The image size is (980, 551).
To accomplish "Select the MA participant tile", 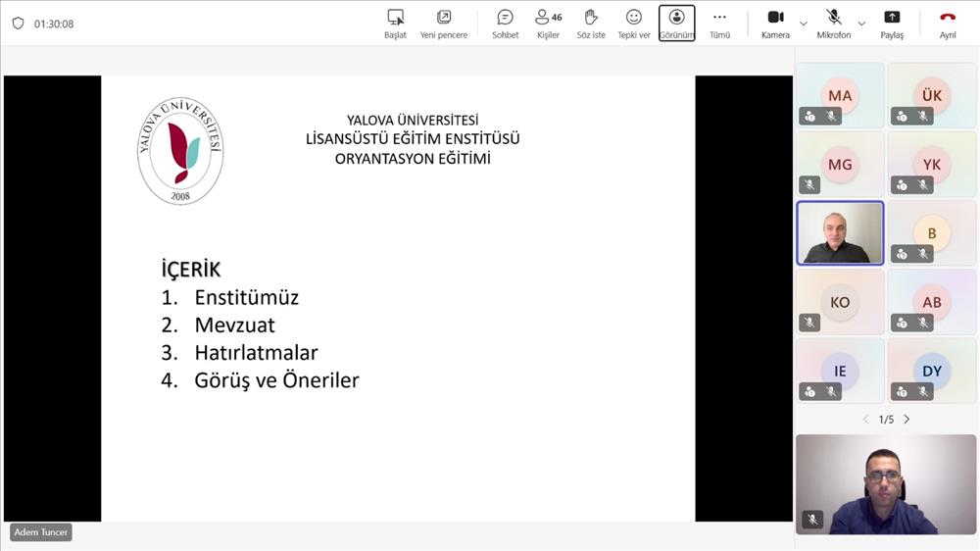I will pos(840,95).
